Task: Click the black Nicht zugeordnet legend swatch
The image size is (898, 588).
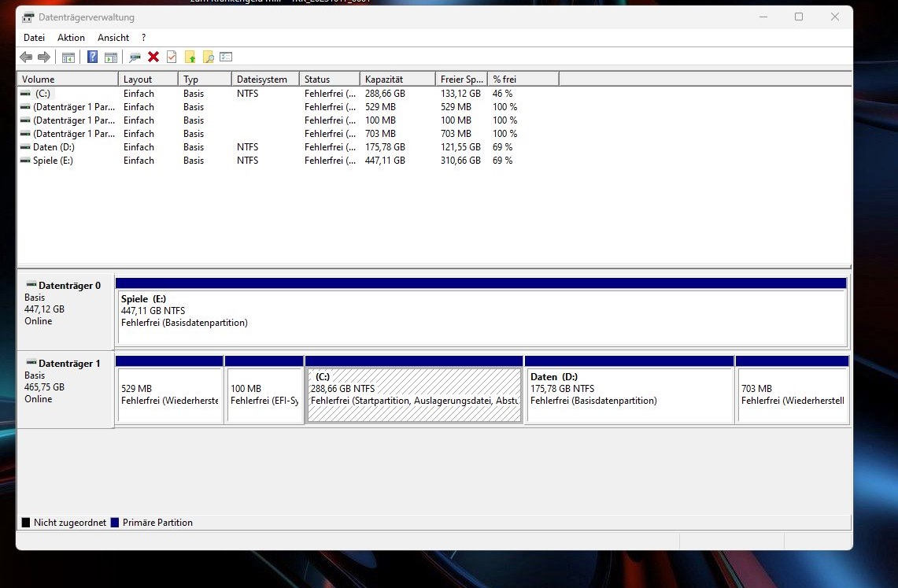Action: tap(26, 522)
